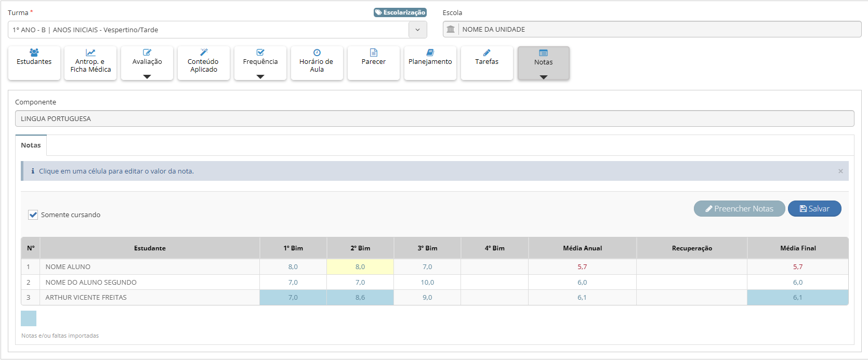Viewport: 868px width, 360px height.
Task: Click the Notas table icon
Action: click(x=544, y=53)
